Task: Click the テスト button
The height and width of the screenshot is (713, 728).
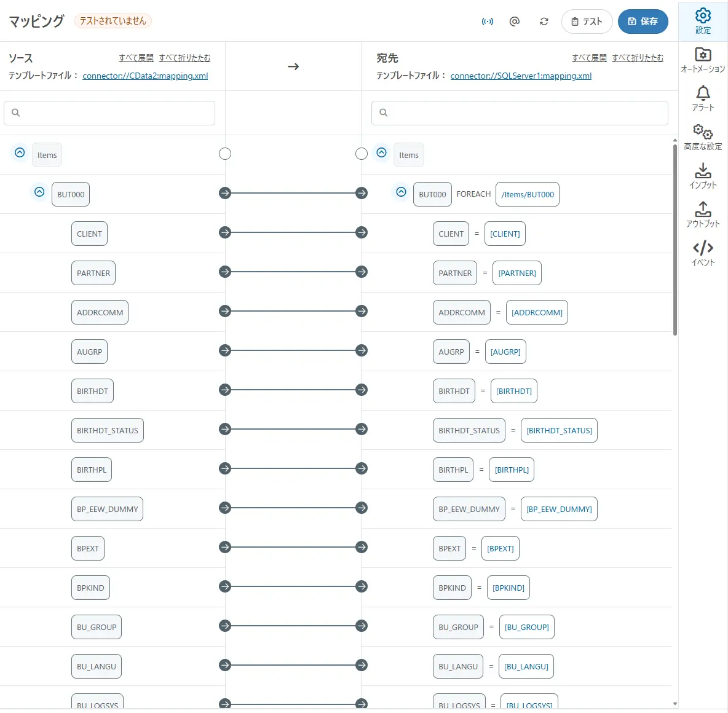Action: [x=587, y=22]
